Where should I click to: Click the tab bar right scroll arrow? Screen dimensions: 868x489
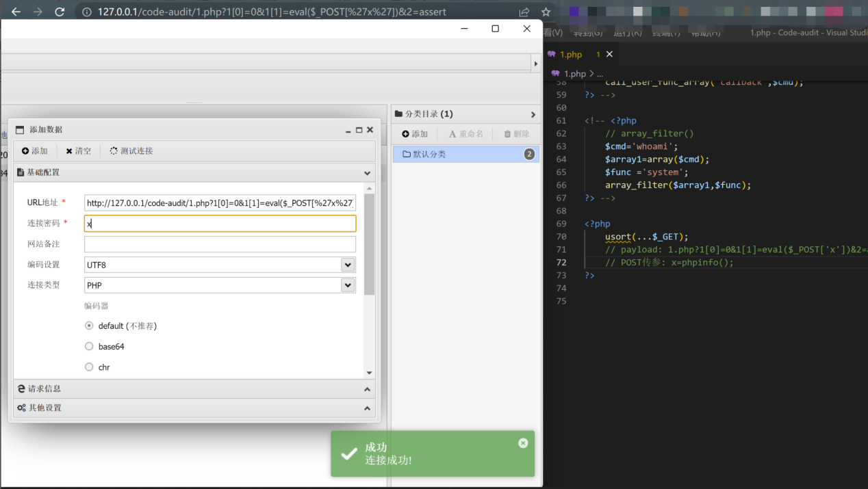coord(535,64)
